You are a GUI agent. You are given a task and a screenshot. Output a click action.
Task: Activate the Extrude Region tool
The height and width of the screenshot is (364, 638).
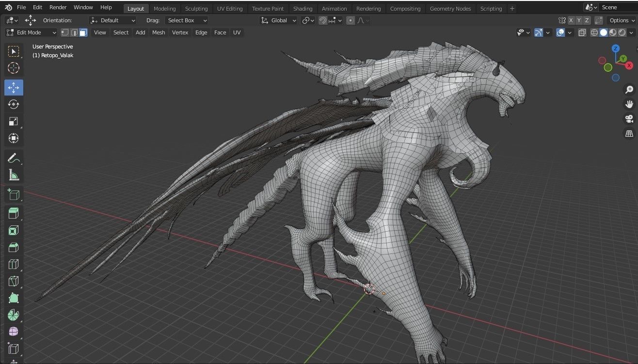coord(14,213)
